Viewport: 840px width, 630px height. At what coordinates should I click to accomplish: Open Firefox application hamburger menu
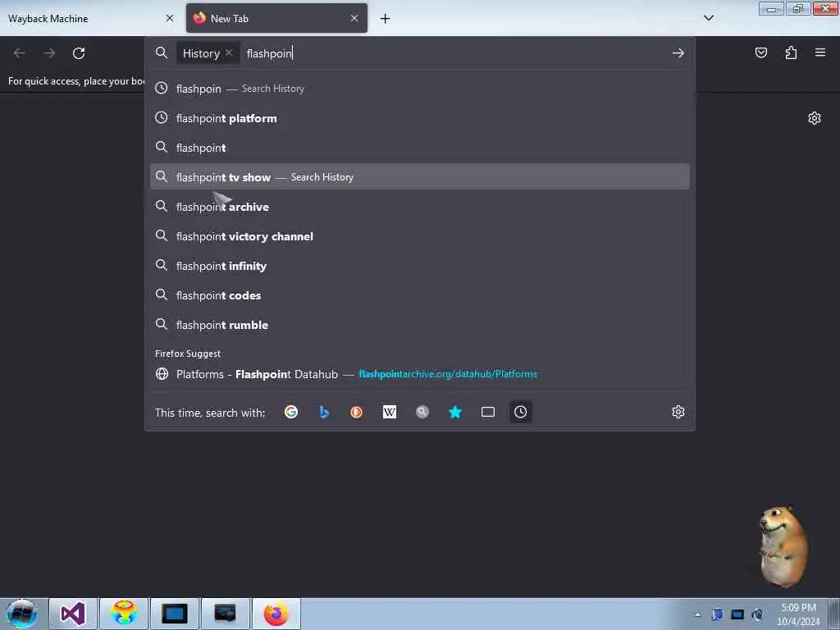[x=819, y=52]
